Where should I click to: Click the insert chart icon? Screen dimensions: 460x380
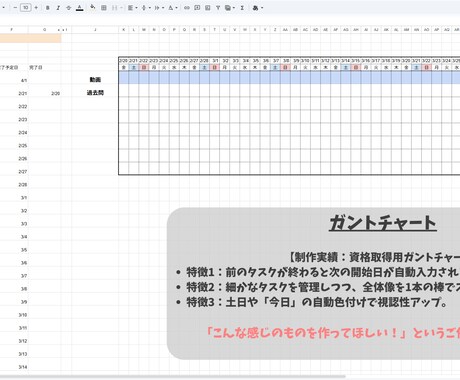(x=207, y=8)
